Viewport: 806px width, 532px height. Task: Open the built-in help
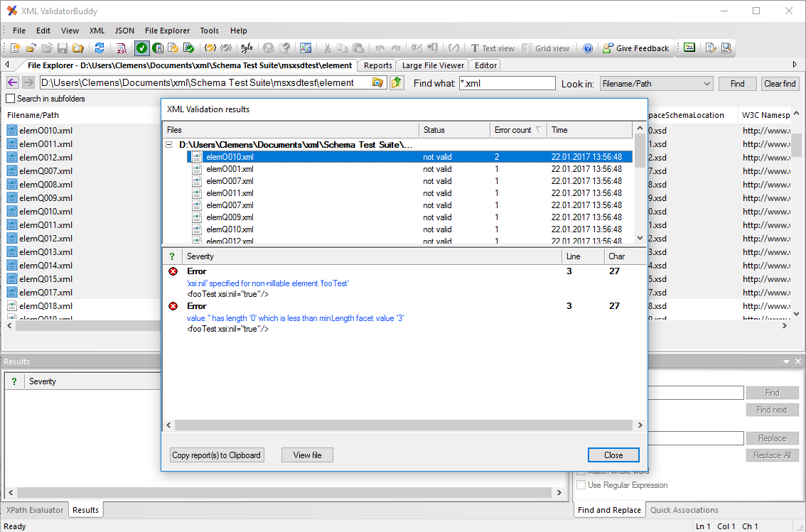coord(588,48)
